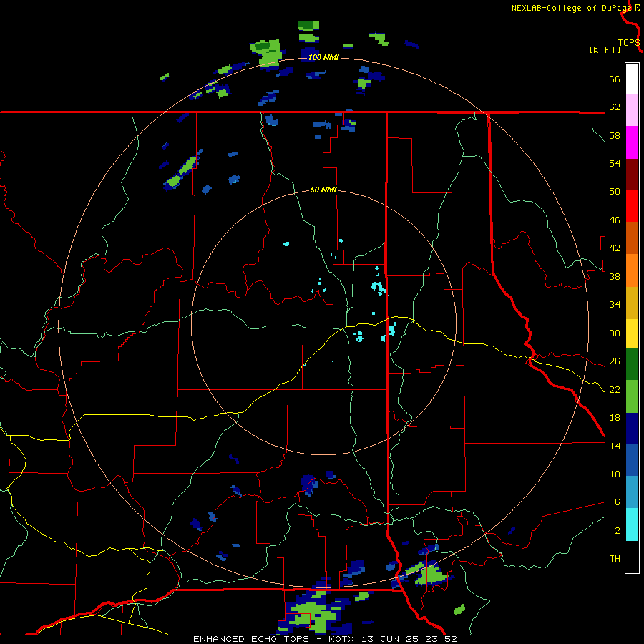This screenshot has width=644, height=644.
Task: Click the ENHANCED ECHO TOPS caption text
Action: 251,639
